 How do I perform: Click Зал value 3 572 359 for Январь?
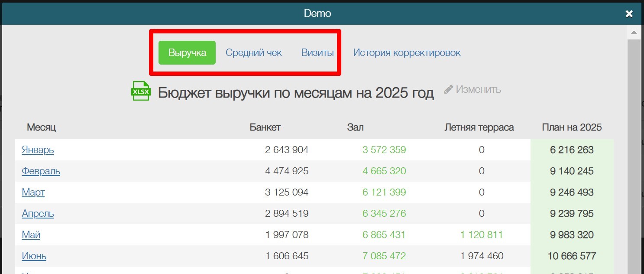(x=384, y=150)
